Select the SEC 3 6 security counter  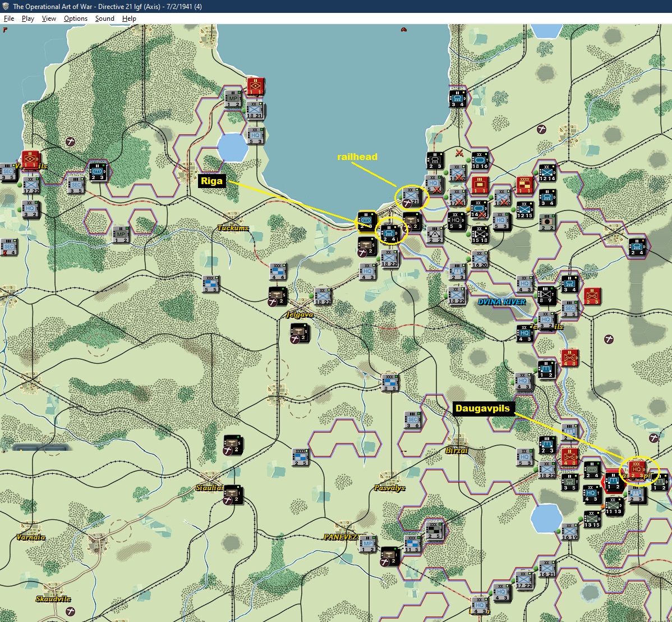(413, 419)
